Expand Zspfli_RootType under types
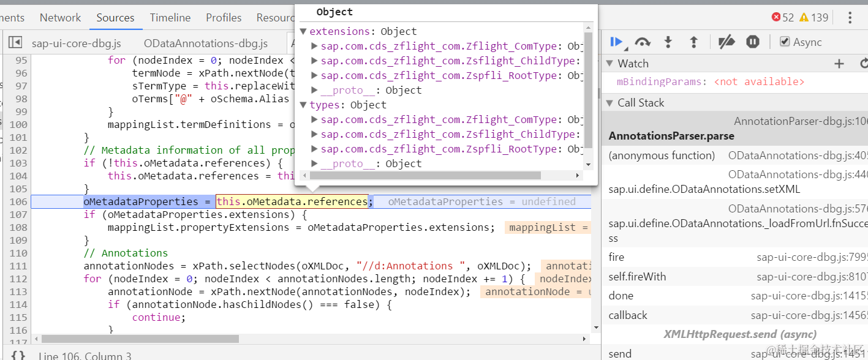Viewport: 868px width, 360px height. (x=314, y=149)
